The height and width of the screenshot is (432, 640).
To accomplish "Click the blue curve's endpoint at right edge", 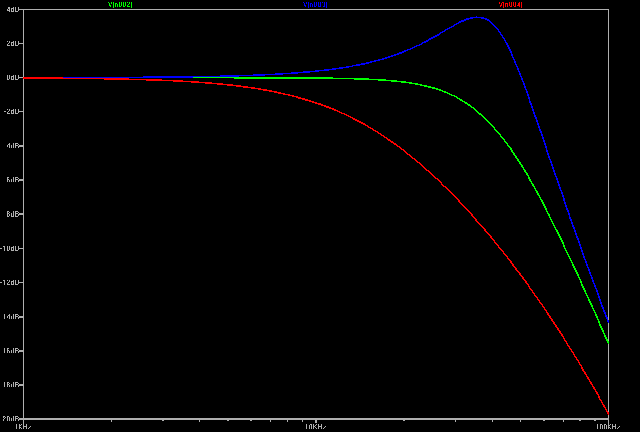I will coord(609,320).
